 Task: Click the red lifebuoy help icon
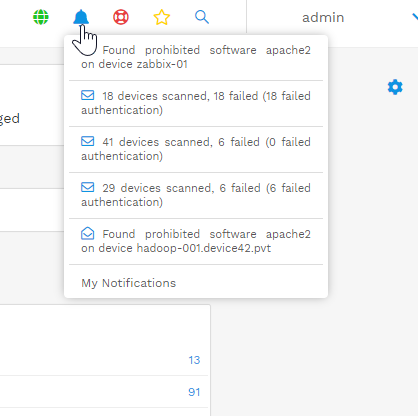pos(121,17)
